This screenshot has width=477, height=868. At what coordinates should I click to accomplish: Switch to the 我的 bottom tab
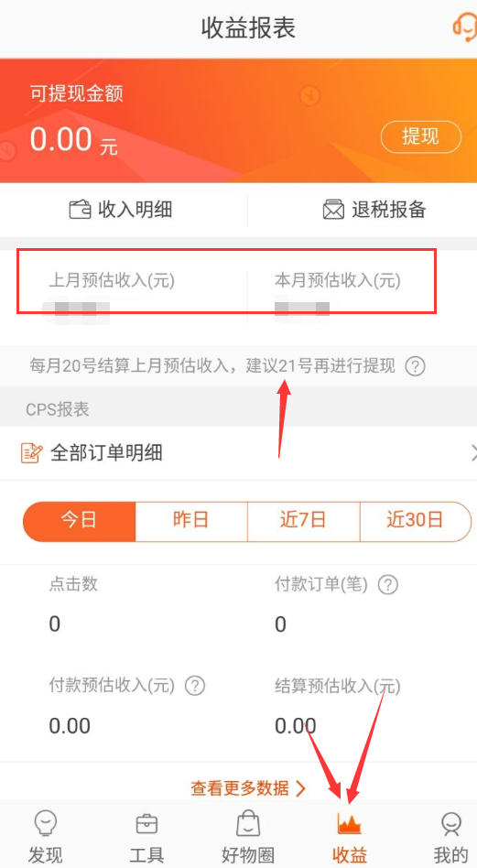point(451,838)
